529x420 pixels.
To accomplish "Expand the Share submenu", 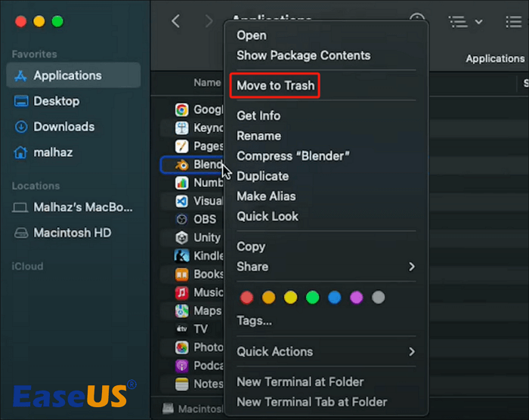I will pyautogui.click(x=412, y=267).
